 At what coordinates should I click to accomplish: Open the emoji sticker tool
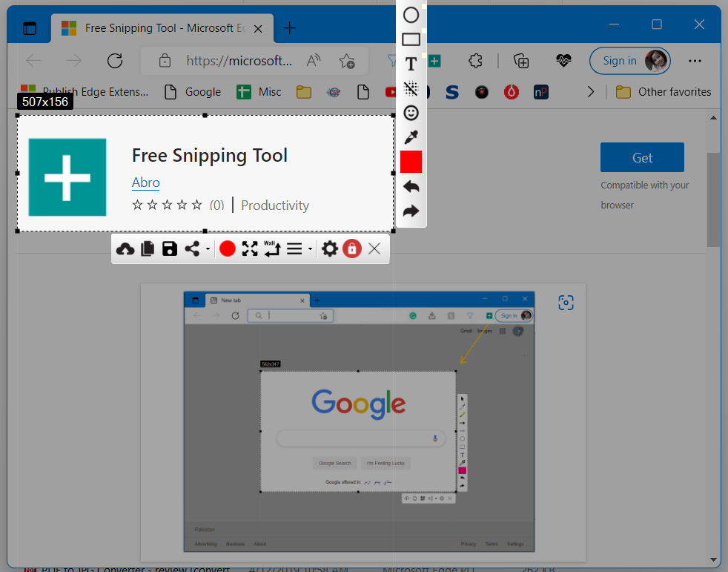411,113
